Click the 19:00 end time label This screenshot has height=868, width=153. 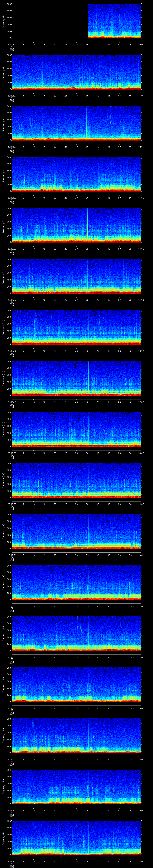[x=141, y=504]
